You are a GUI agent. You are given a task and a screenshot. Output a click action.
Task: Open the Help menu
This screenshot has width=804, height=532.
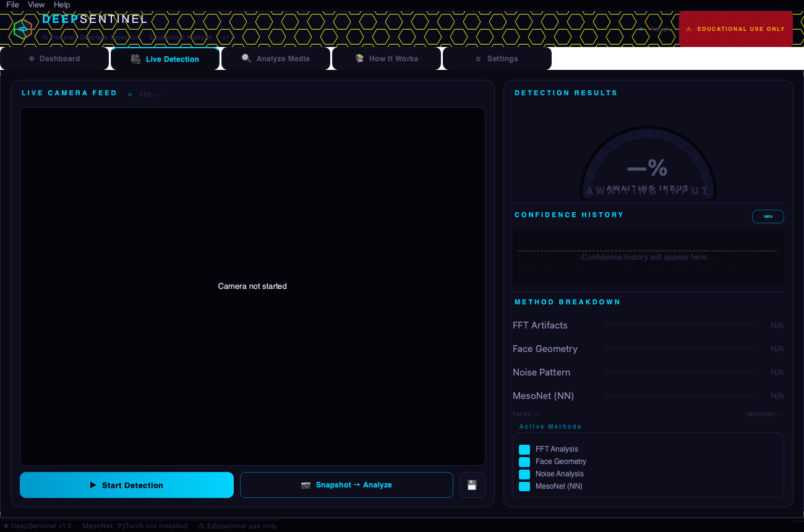62,4
